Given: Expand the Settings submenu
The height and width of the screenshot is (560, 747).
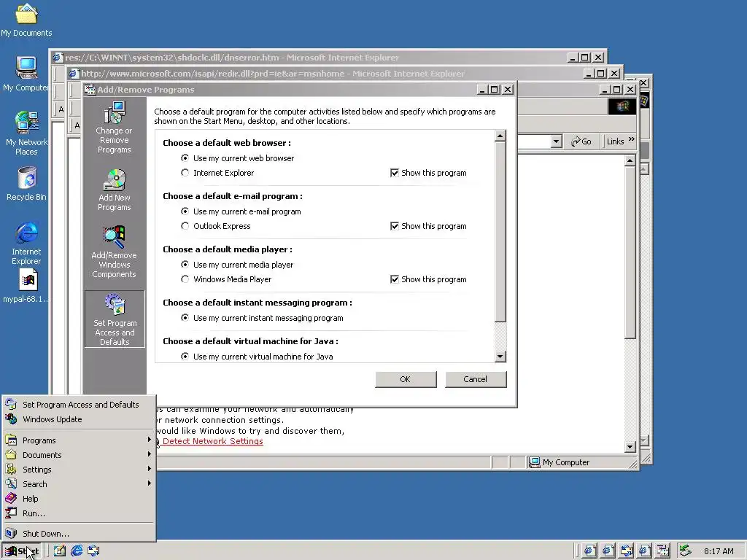Looking at the screenshot, I should click(x=79, y=470).
